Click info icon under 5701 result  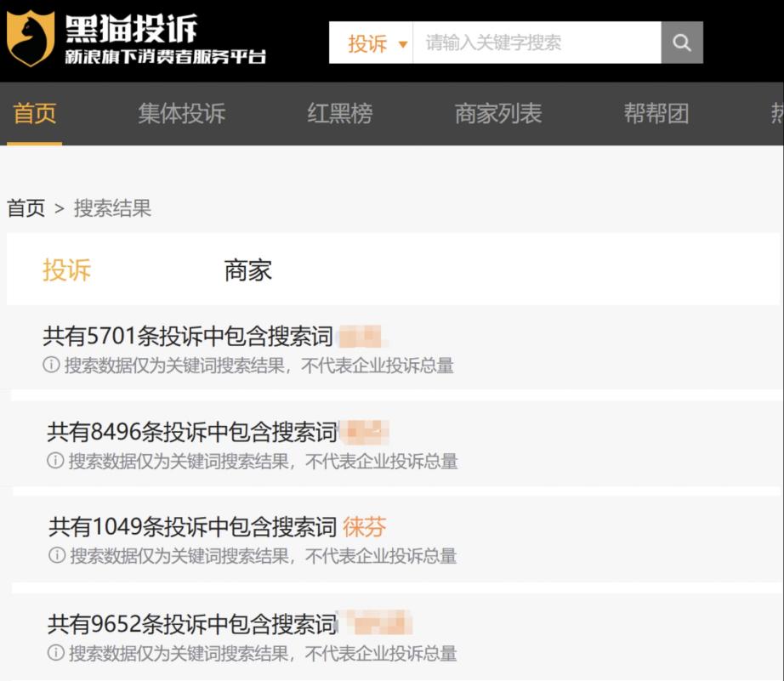pos(51,365)
